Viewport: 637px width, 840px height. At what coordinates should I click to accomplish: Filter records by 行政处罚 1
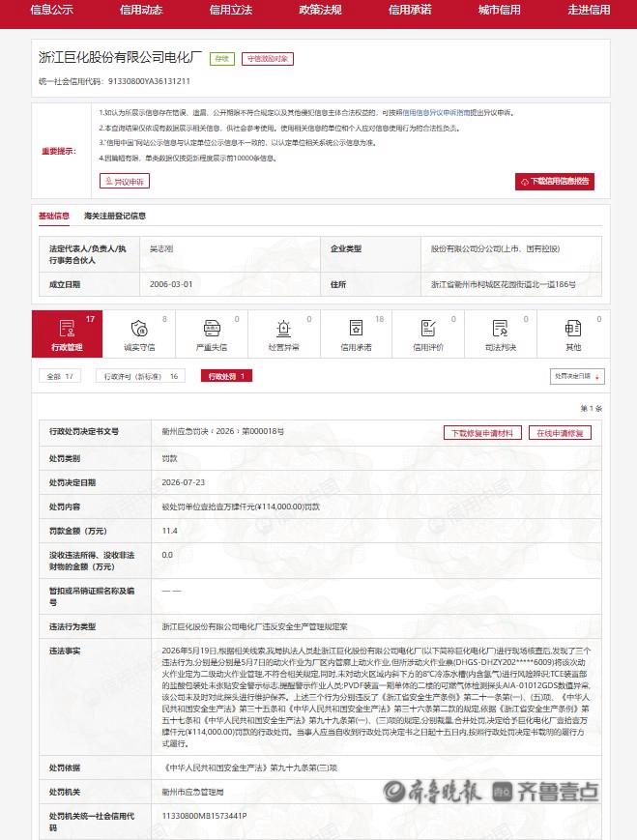tap(226, 377)
